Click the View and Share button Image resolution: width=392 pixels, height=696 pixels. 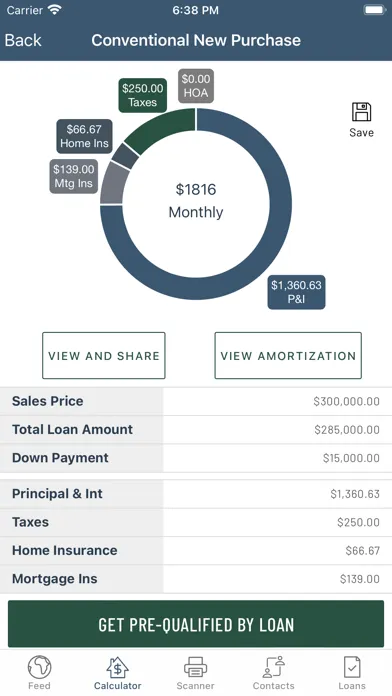tap(104, 356)
